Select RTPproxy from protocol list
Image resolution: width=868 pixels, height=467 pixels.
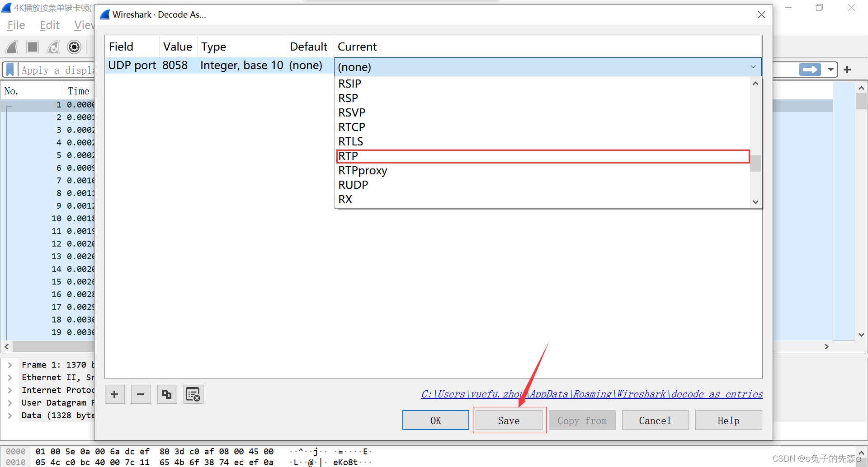click(542, 171)
